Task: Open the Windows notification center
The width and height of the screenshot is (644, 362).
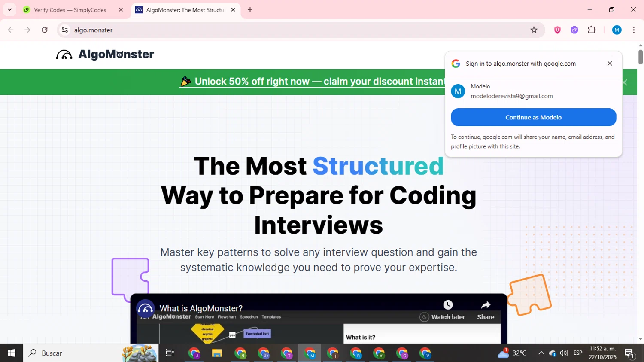Action: point(630,353)
